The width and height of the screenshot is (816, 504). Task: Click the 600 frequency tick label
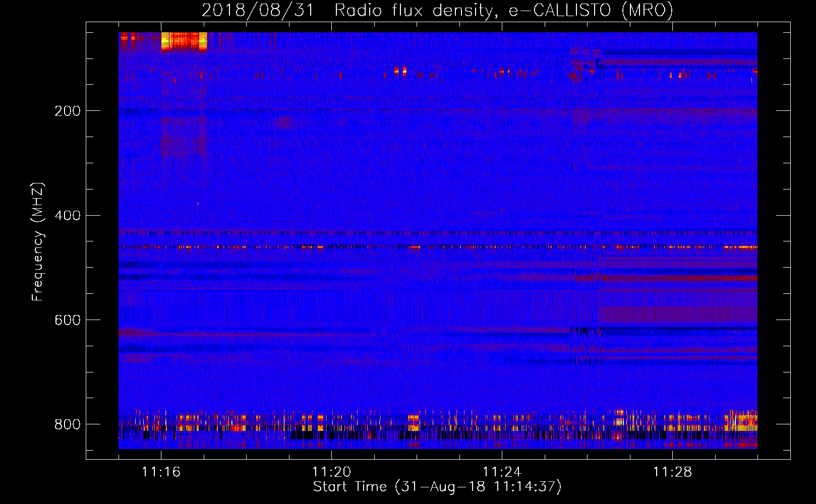tap(68, 321)
